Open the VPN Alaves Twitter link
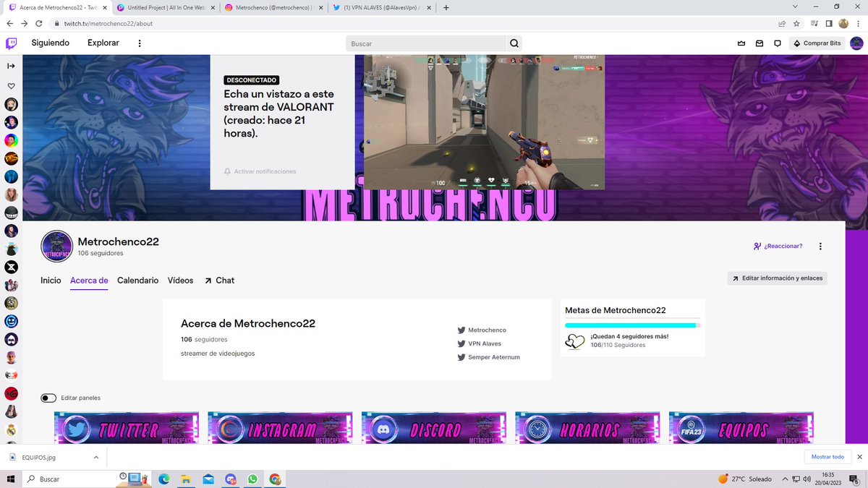 point(479,344)
